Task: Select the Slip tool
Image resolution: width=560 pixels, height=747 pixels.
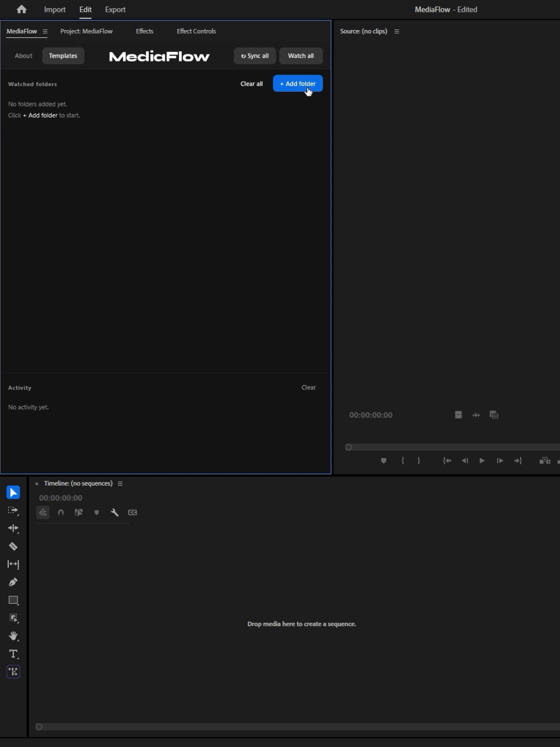Action: [13, 564]
